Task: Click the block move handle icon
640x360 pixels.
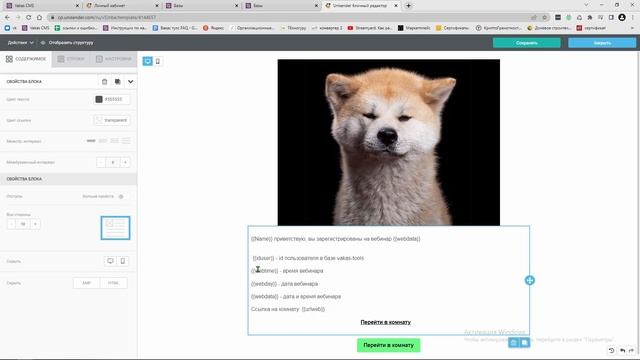Action: point(529,280)
